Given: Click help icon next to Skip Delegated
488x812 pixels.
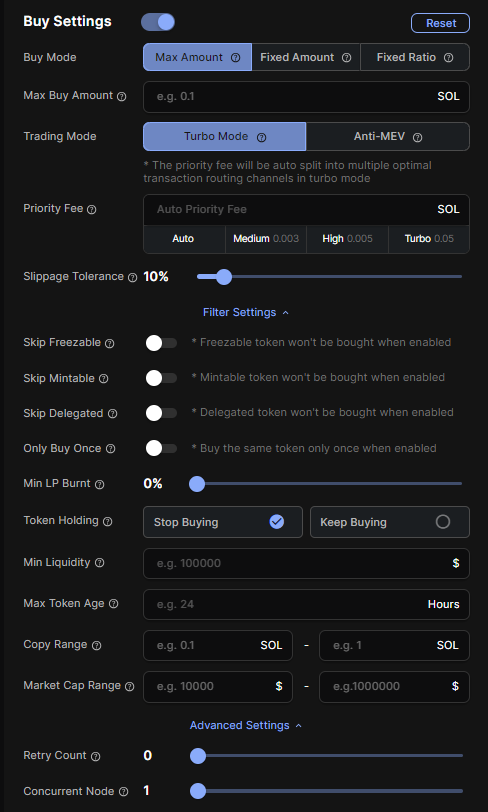Looking at the screenshot, I should point(112,414).
